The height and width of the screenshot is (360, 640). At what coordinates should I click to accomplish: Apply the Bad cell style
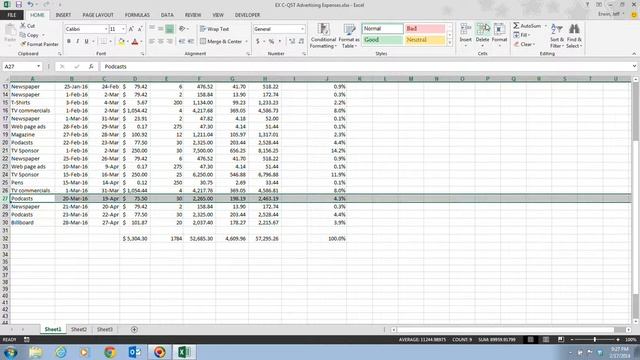(424, 29)
